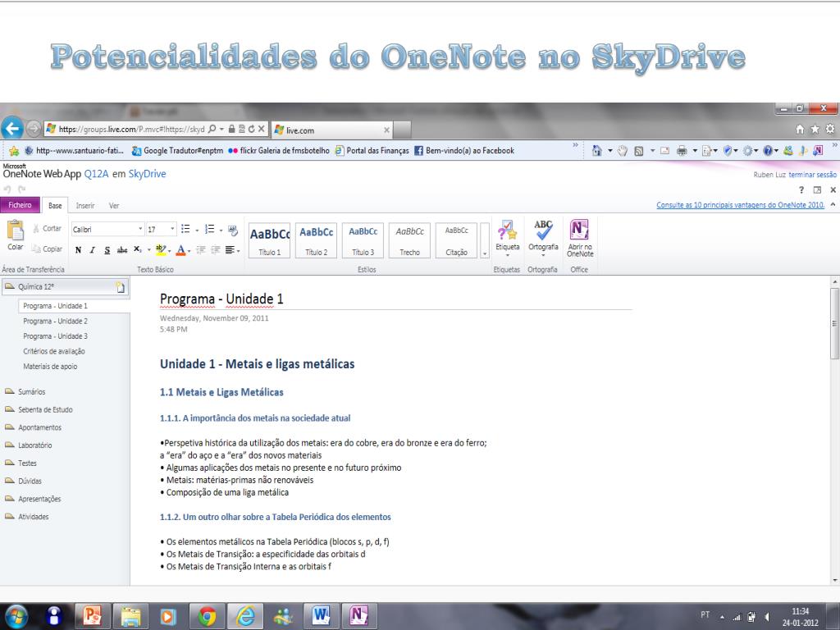
Task: Open the Calibri font name dropdown
Action: pos(140,229)
